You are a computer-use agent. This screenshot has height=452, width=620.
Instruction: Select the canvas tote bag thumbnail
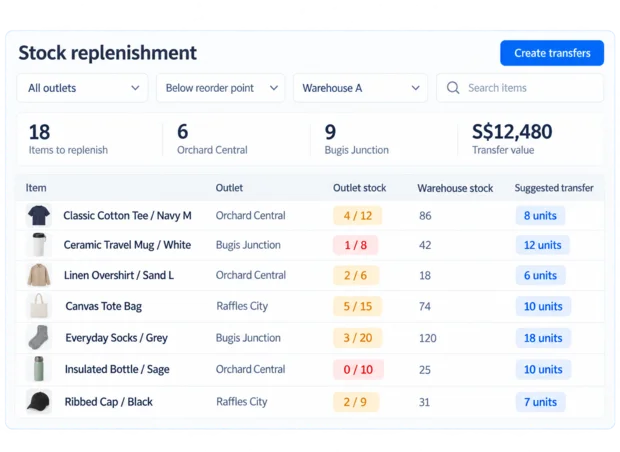(39, 306)
